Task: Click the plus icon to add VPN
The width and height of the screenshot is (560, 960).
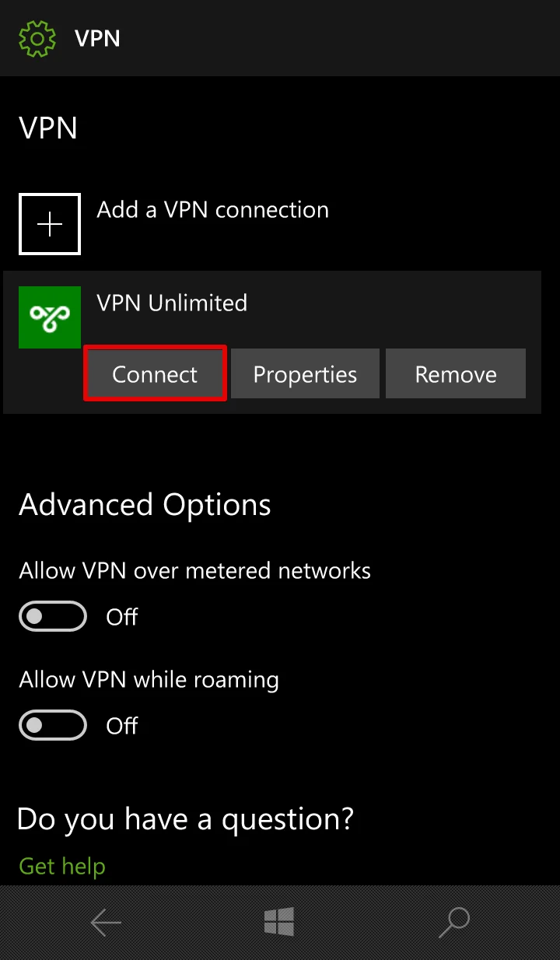Action: 50,224
